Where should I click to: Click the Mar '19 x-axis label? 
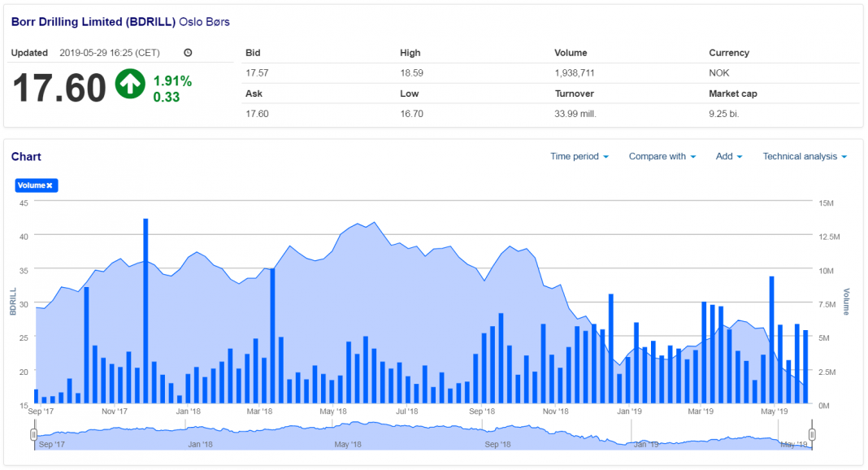click(701, 411)
